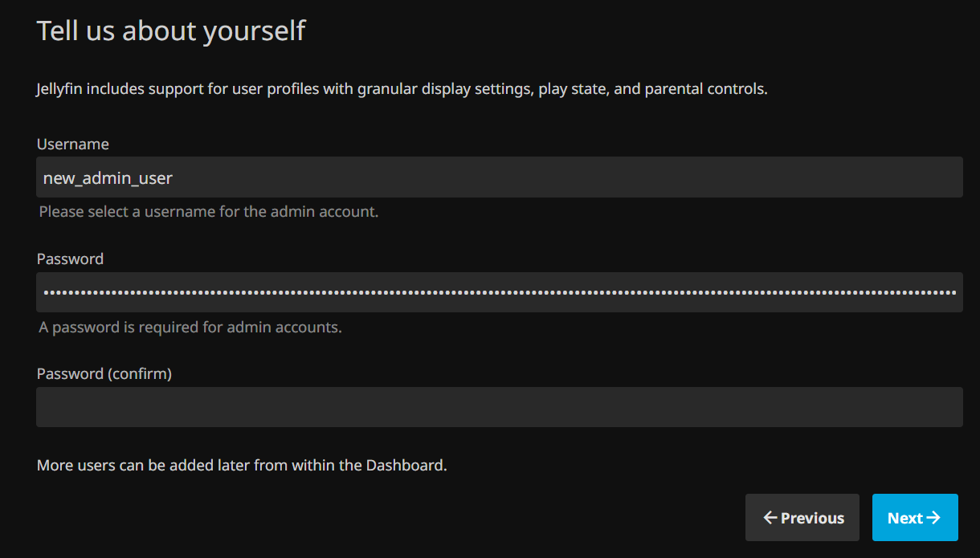Click the right arrow icon on Next
980x558 pixels.
click(x=933, y=518)
